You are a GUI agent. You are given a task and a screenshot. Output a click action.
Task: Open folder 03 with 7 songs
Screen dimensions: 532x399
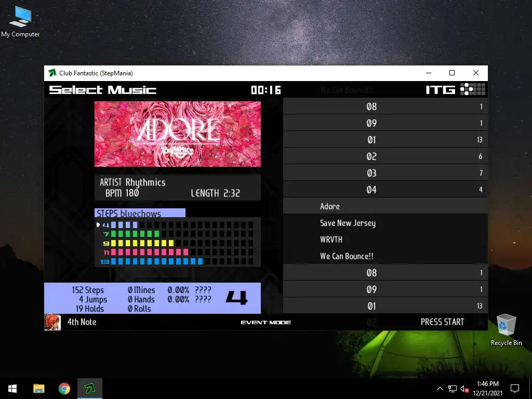[x=385, y=173]
